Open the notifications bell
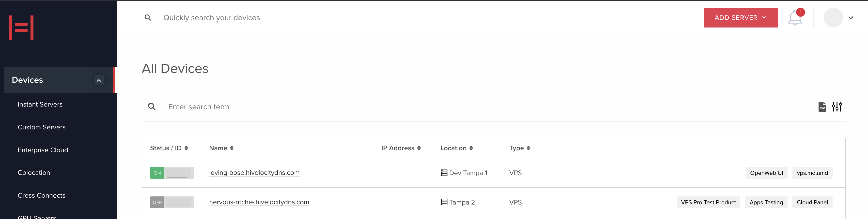The width and height of the screenshot is (868, 219). pos(795,17)
